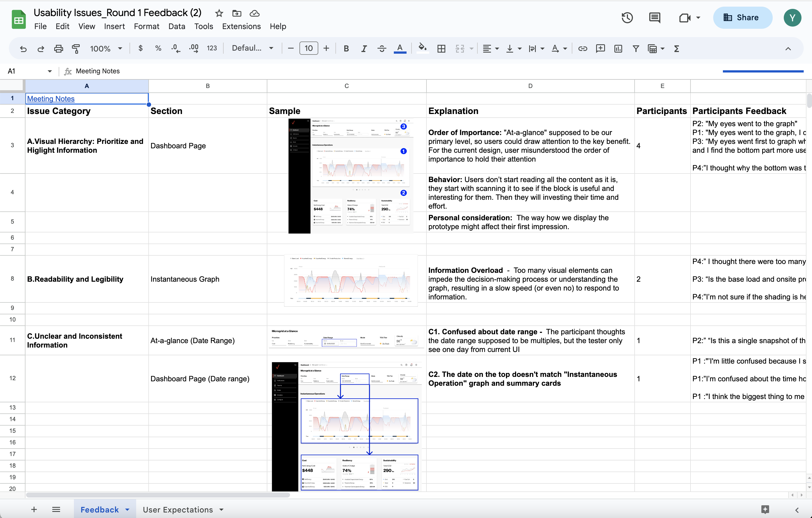Image resolution: width=812 pixels, height=518 pixels.
Task: Open the Meeting Notes link in A1
Action: pyautogui.click(x=51, y=99)
